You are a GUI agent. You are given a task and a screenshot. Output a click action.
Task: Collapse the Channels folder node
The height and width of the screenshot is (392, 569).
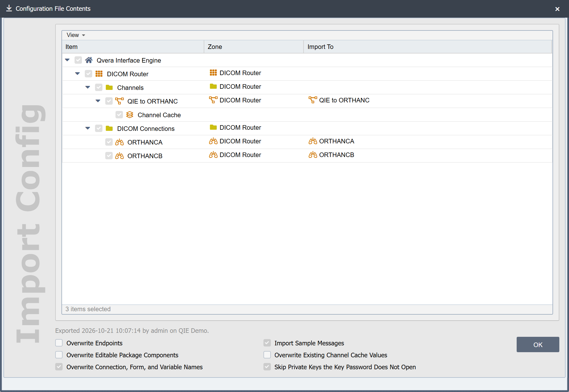click(88, 87)
